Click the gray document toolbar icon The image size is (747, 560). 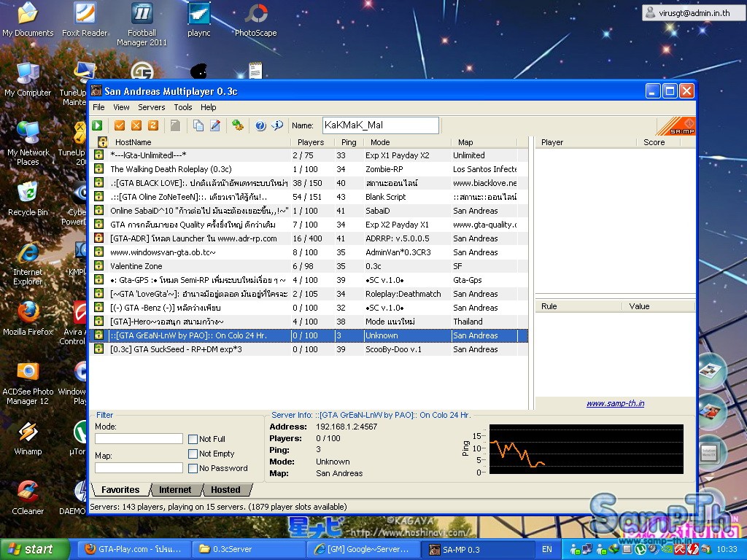(175, 125)
